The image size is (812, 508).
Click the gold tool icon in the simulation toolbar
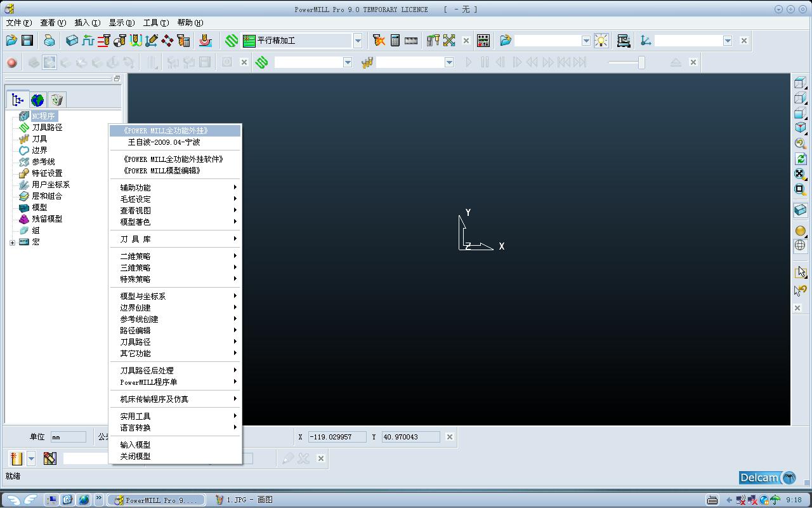(367, 62)
